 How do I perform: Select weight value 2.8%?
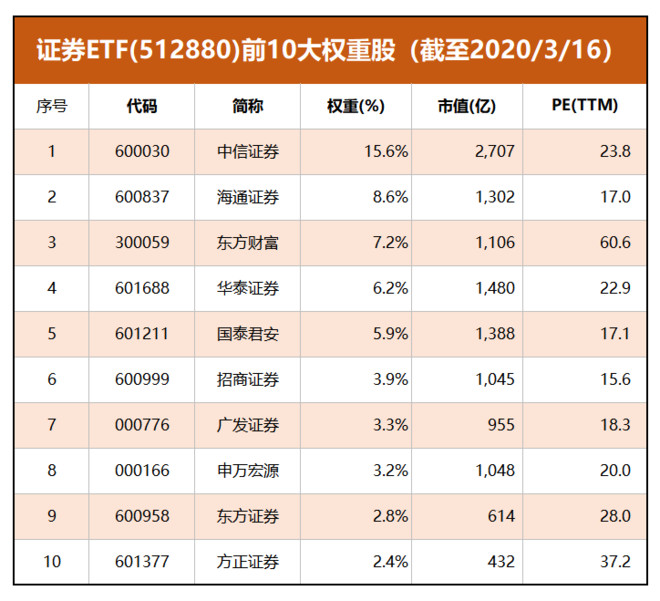[x=390, y=516]
